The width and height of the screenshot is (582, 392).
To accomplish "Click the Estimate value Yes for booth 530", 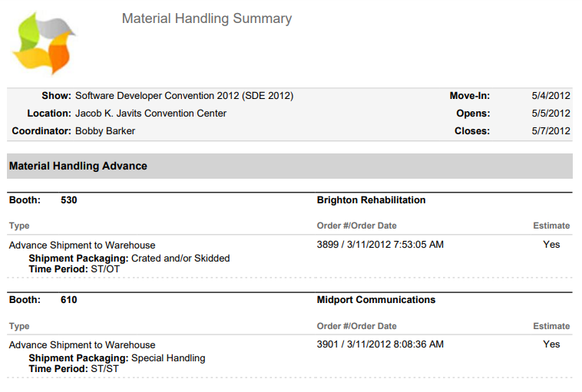I will [x=551, y=245].
